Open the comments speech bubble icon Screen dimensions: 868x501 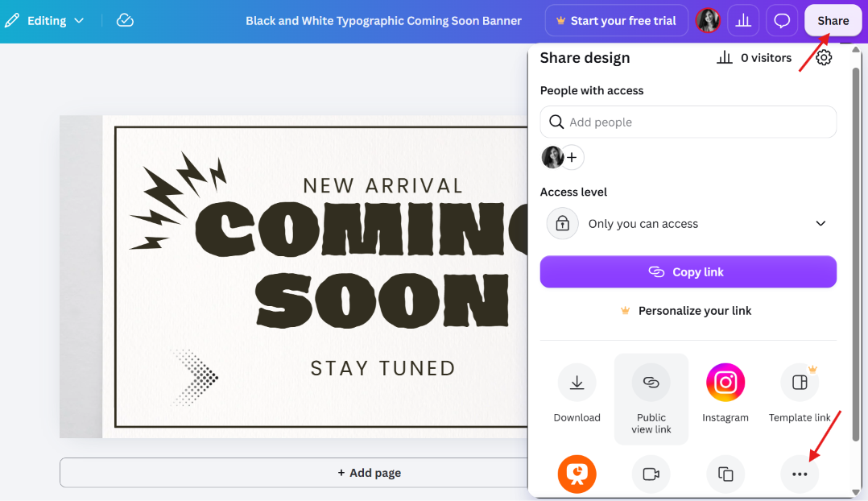782,21
